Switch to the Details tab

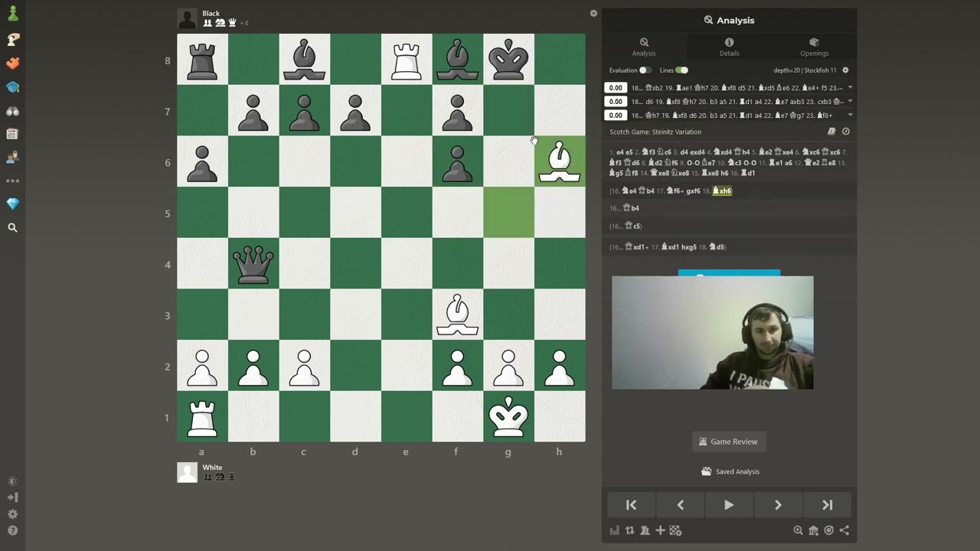pos(729,47)
